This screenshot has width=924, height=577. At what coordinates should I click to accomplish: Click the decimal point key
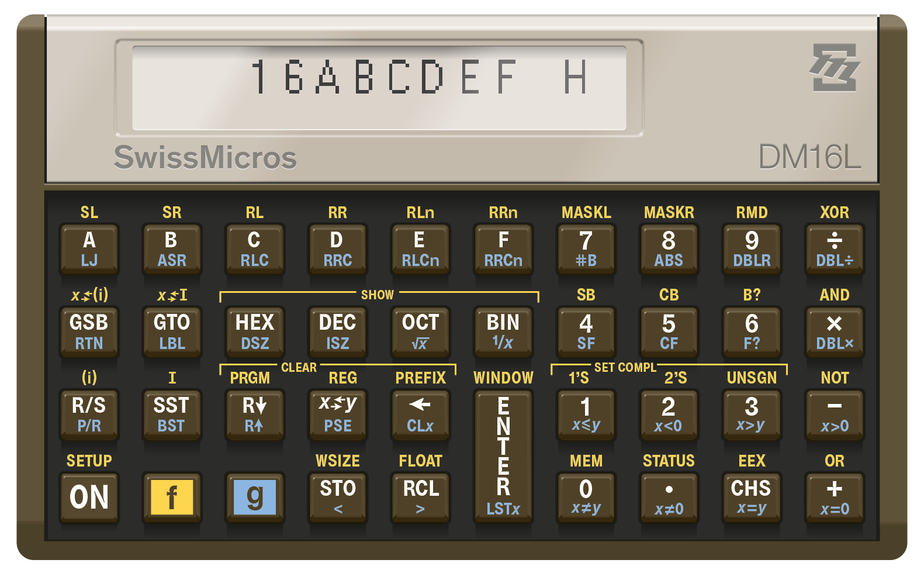pos(669,498)
